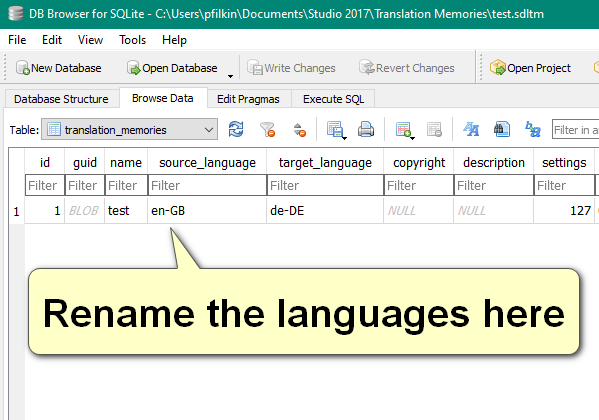Open the Help menu
Viewport: 599px width, 420px height.
(x=174, y=40)
